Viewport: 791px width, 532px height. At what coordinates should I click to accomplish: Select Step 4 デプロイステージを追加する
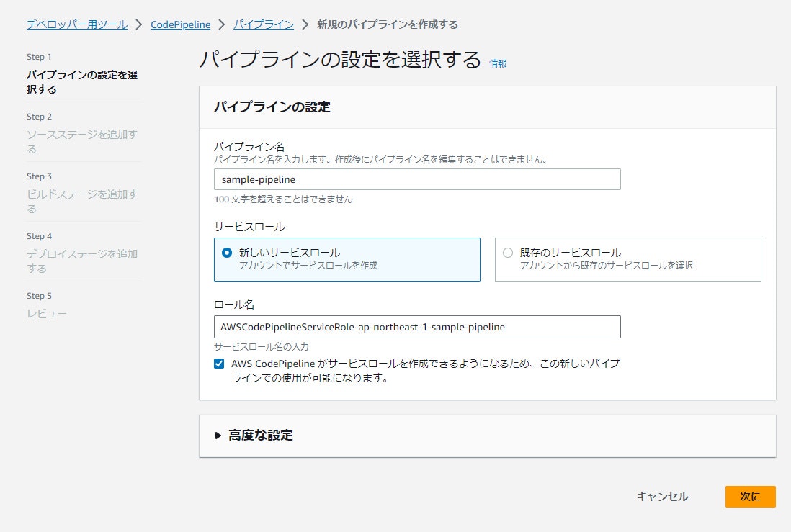pos(81,261)
